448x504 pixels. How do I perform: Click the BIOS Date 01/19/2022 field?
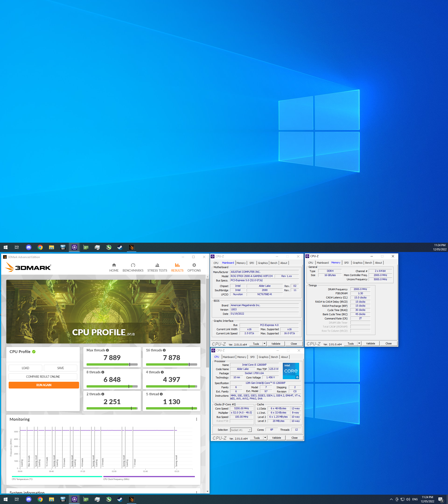[264, 314]
